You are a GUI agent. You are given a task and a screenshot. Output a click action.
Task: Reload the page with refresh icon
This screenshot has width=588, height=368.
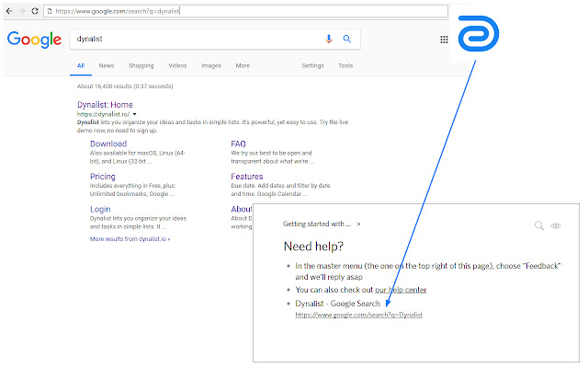tap(35, 11)
